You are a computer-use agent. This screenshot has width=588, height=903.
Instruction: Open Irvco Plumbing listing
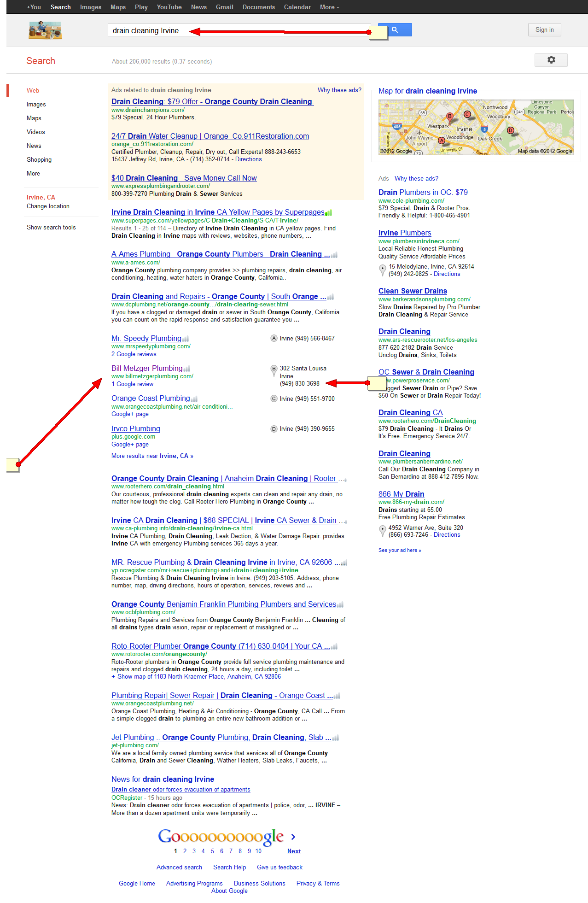click(136, 429)
